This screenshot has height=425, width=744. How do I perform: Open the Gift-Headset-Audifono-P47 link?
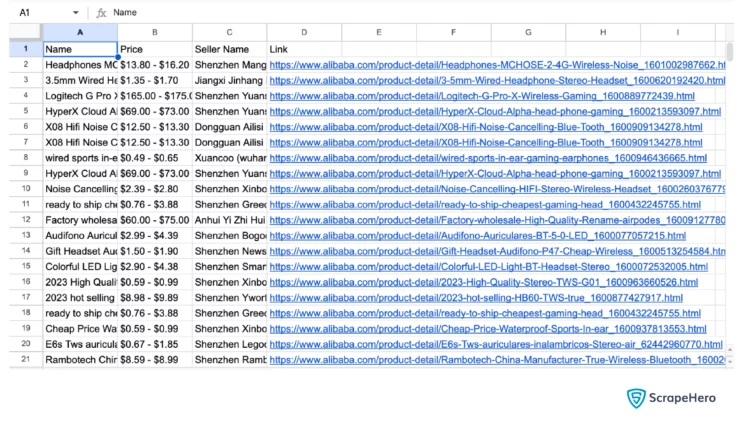(497, 251)
